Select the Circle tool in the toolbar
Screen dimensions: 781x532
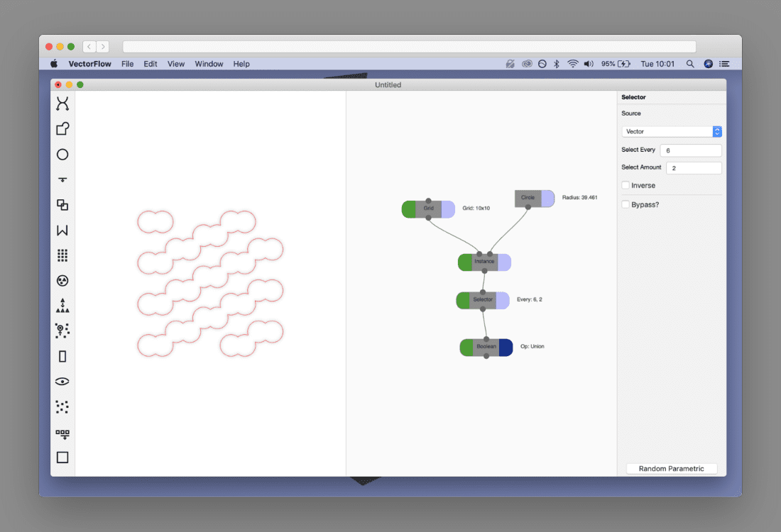click(x=62, y=154)
